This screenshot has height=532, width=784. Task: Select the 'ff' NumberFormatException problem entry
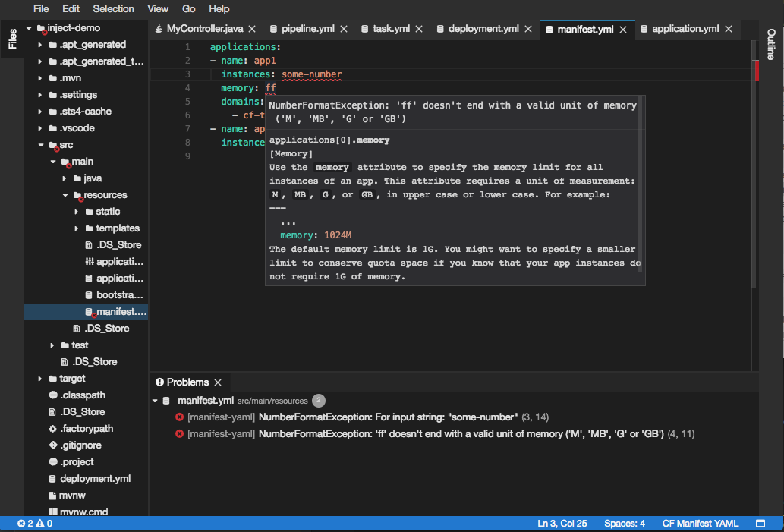click(425, 433)
